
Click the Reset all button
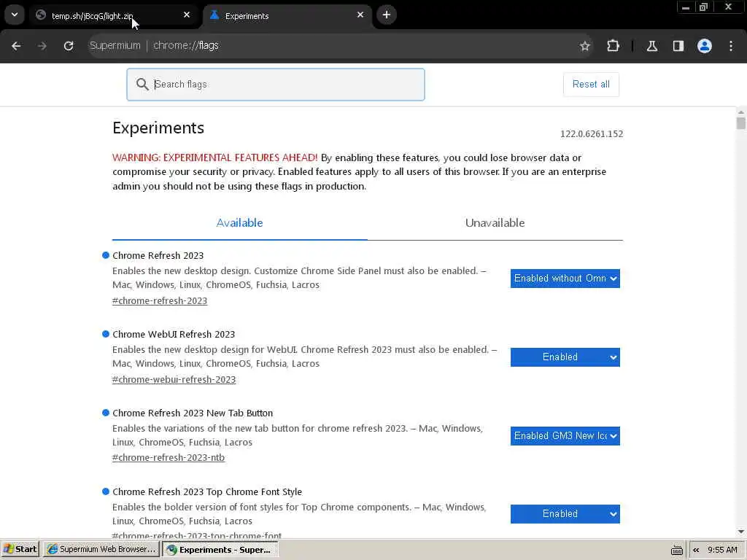click(x=591, y=85)
